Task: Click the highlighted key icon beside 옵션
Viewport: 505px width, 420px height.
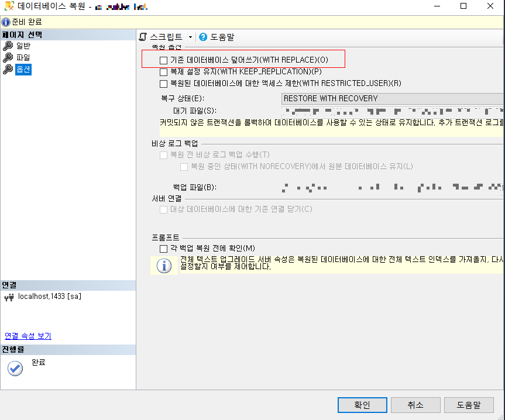Action: 7,70
